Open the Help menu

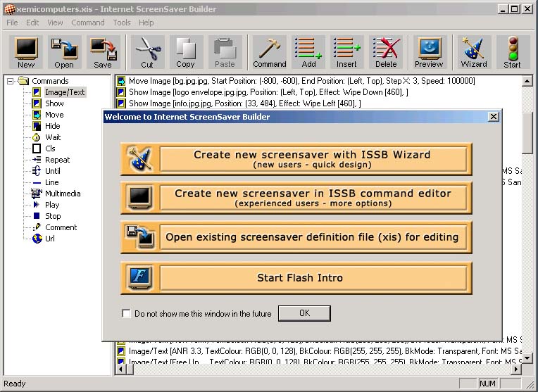(x=146, y=23)
